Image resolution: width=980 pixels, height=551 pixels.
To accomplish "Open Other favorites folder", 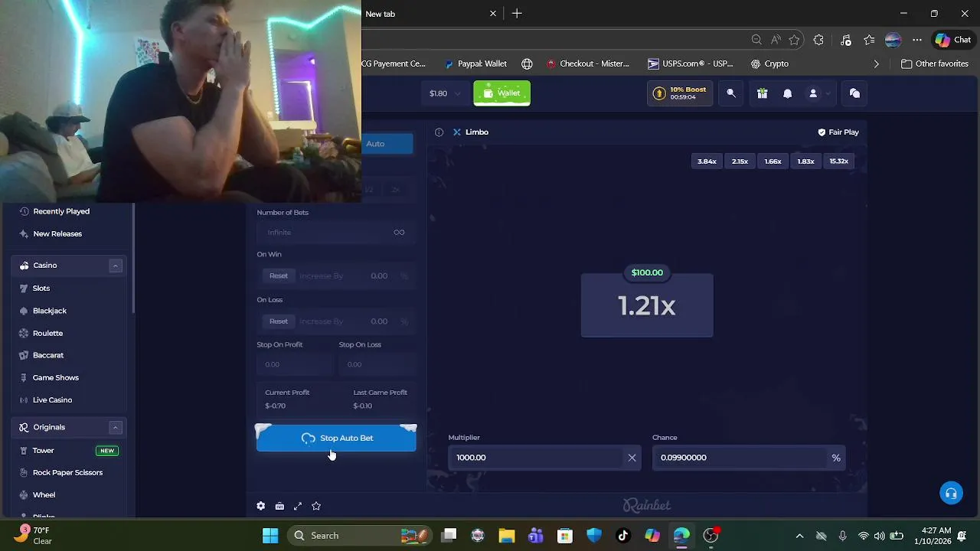I will [935, 64].
